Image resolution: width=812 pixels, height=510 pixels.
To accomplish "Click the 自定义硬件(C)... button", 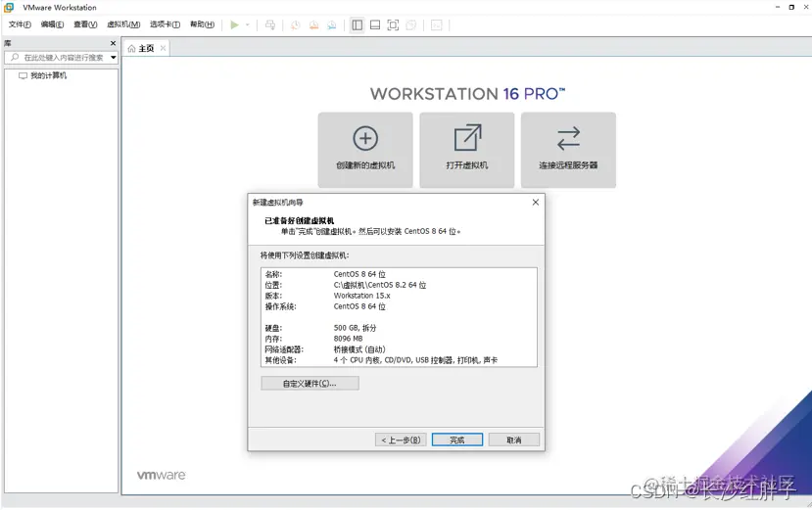I will (x=310, y=384).
